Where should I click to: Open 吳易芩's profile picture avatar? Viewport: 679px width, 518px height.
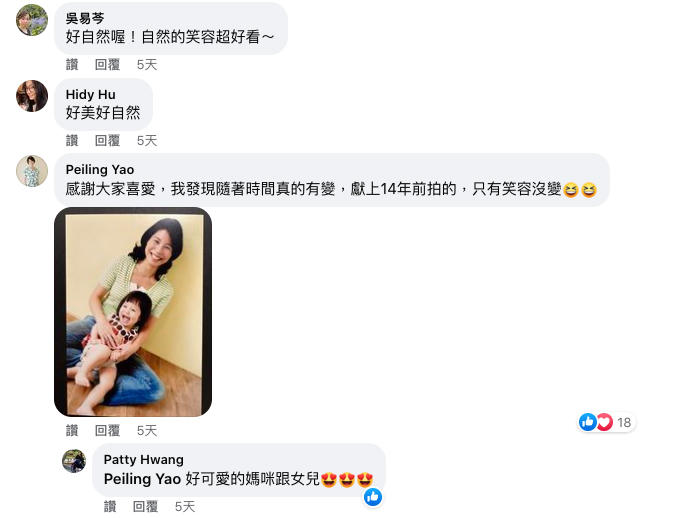[x=32, y=20]
